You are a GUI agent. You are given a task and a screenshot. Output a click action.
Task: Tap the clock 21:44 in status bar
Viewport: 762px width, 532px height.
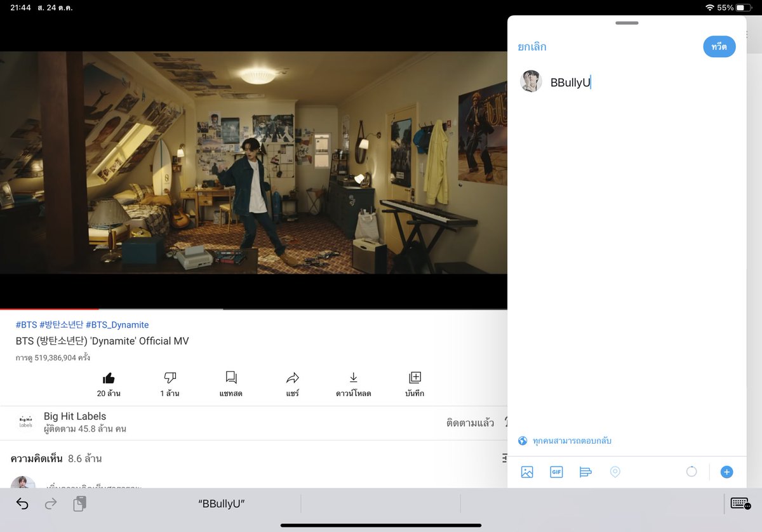[x=20, y=8]
